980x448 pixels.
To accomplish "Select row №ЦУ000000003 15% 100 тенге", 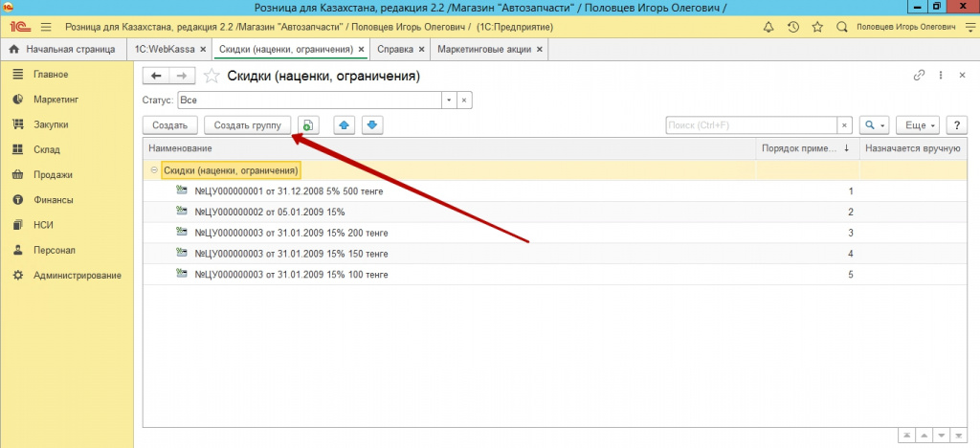I will pos(555,275).
